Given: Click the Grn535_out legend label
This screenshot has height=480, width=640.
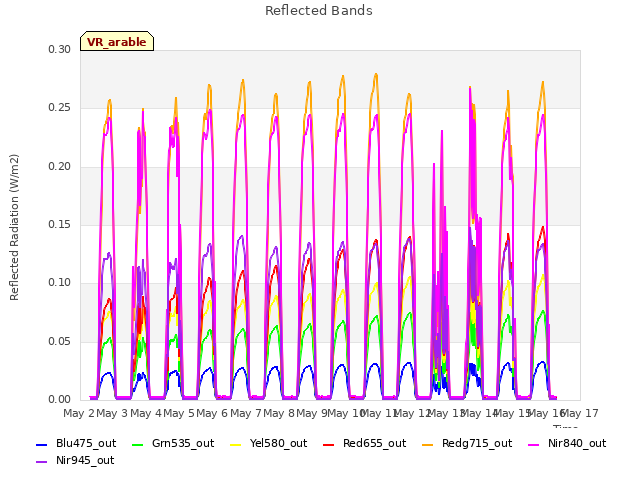Looking at the screenshot, I should 183,443.
